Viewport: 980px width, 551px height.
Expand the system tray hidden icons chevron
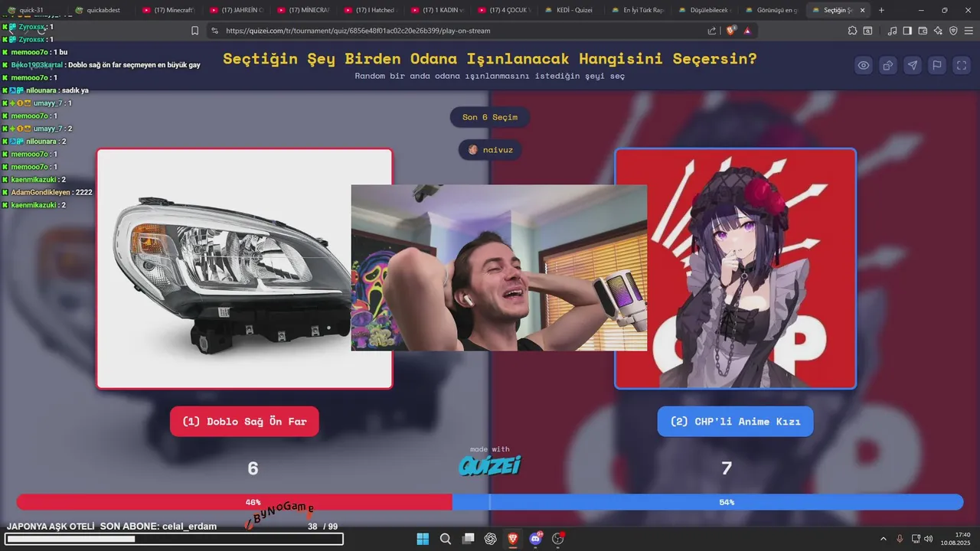(884, 539)
